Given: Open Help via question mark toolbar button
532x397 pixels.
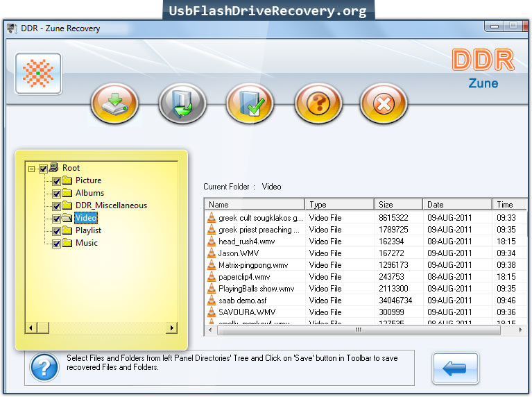Looking at the screenshot, I should tap(318, 103).
